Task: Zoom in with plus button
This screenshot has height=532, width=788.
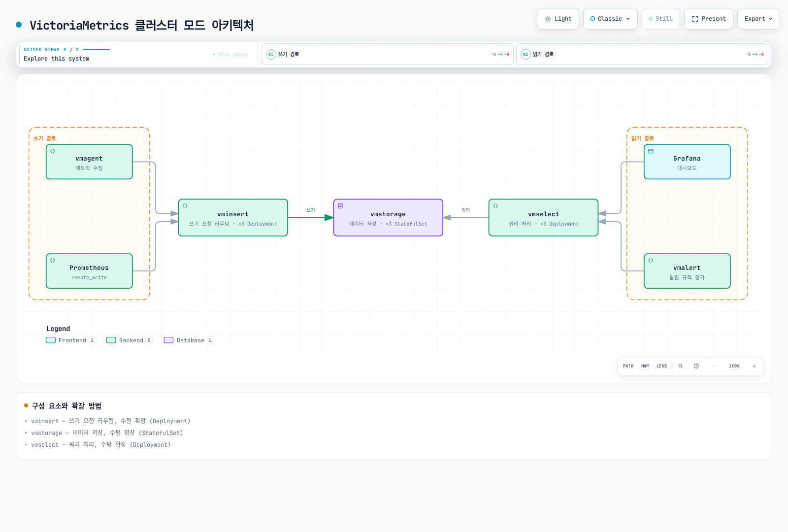Action: point(754,366)
